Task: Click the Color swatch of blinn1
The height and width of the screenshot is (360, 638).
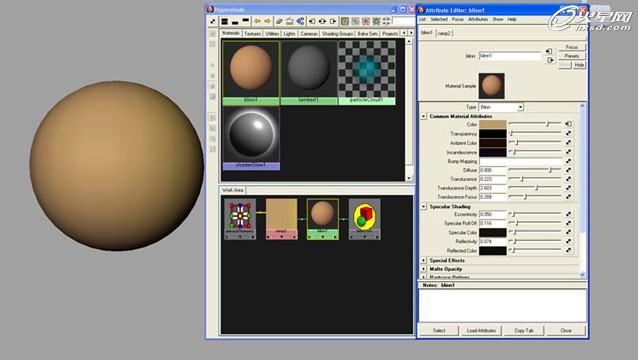Action: 493,124
